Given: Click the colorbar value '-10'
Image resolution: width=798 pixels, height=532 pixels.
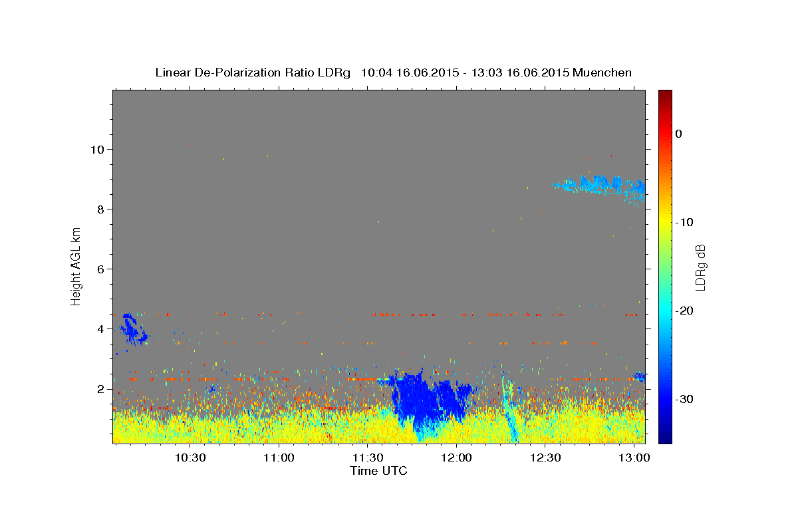Looking at the screenshot, I should [685, 222].
